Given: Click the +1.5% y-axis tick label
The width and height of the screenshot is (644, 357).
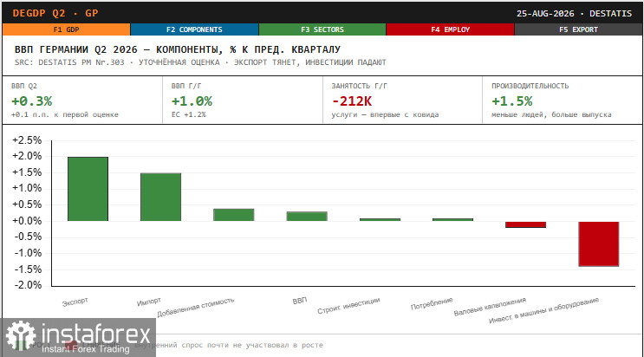Looking at the screenshot, I should tap(27, 172).
